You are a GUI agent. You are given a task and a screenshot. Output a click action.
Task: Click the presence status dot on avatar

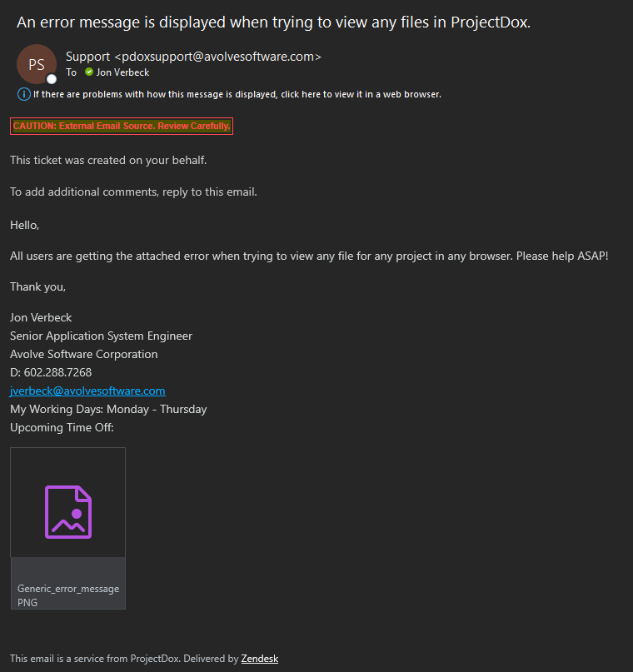pos(52,79)
